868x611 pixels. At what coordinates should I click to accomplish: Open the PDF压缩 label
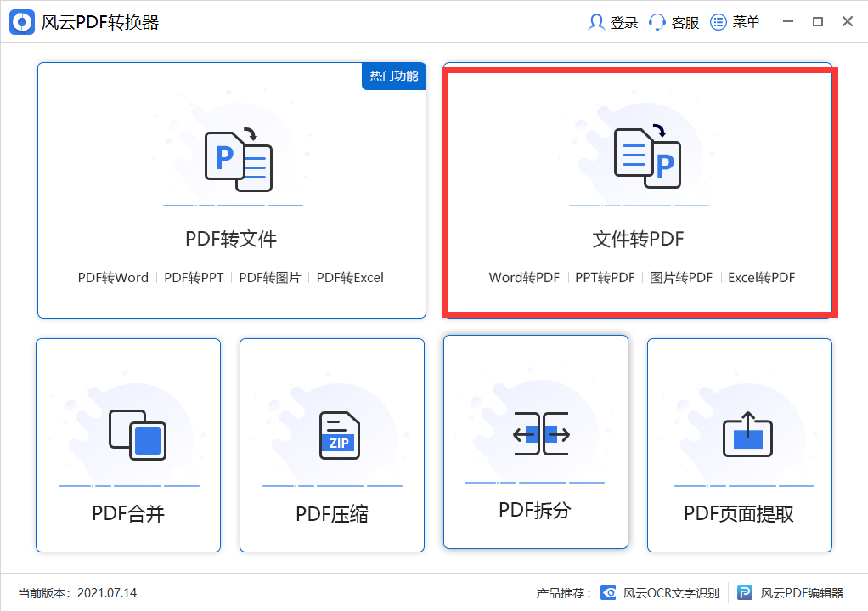click(x=332, y=514)
